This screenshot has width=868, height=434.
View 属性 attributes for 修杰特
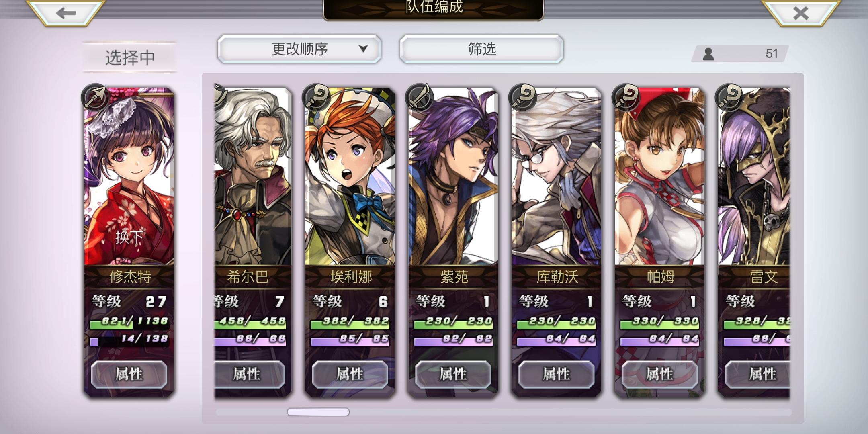tap(129, 374)
